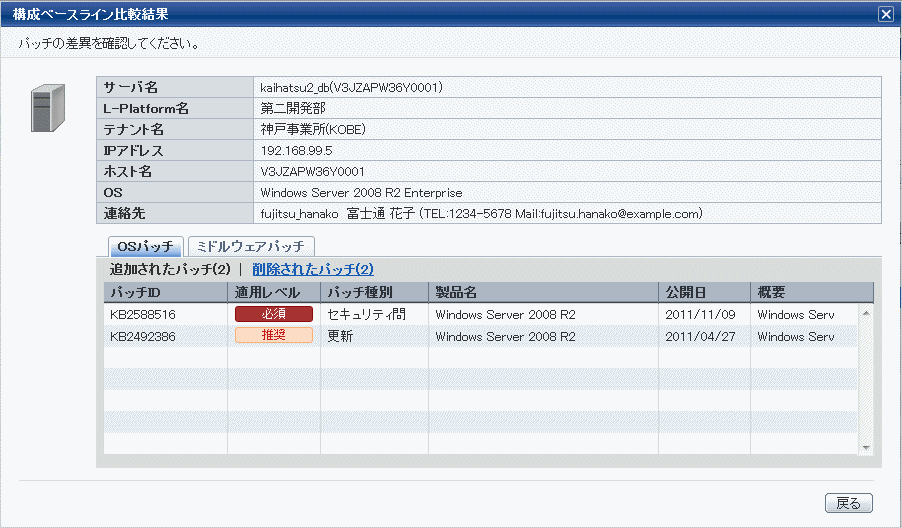Click the patch list scrollbar down arrow
The width and height of the screenshot is (902, 528).
[x=866, y=448]
